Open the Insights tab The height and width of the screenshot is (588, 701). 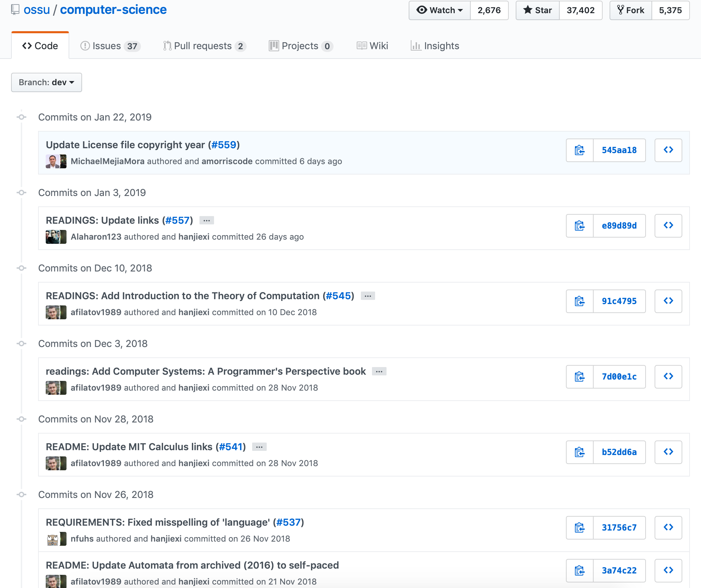pyautogui.click(x=435, y=46)
